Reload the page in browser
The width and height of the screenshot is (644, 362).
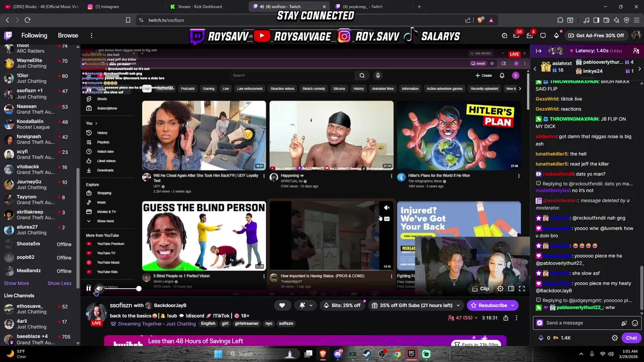point(27,20)
